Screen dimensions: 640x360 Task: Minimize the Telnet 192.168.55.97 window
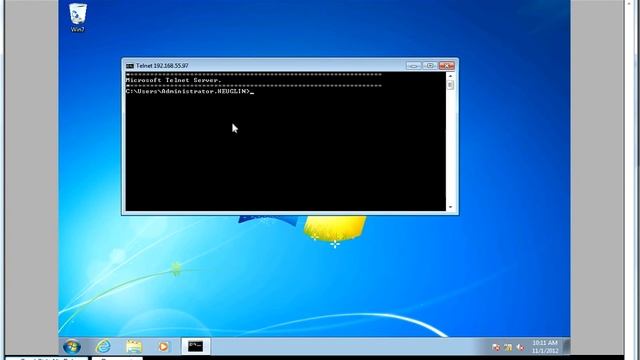(413, 65)
